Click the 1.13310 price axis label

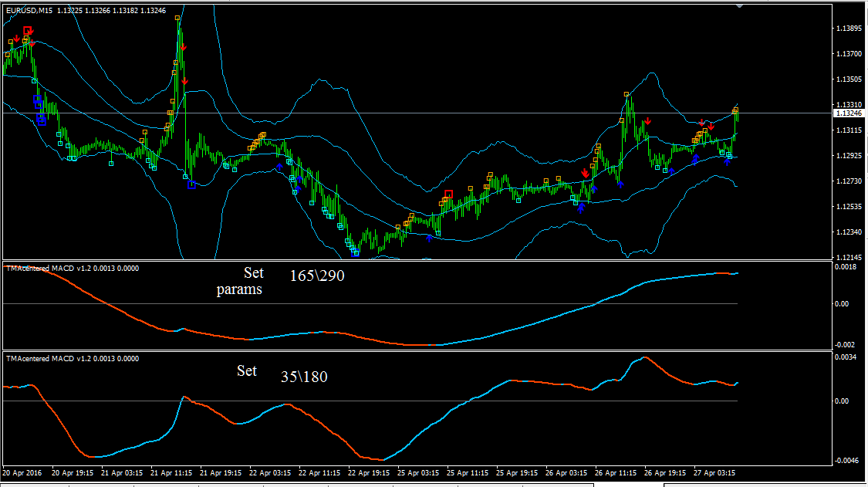click(x=849, y=105)
